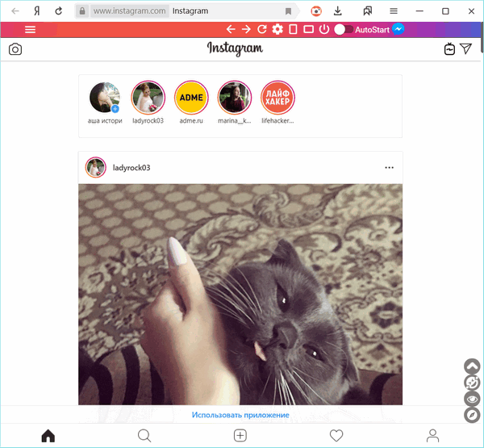The height and width of the screenshot is (448, 484).
Task: Click the floating compass explore button
Action: (x=472, y=415)
